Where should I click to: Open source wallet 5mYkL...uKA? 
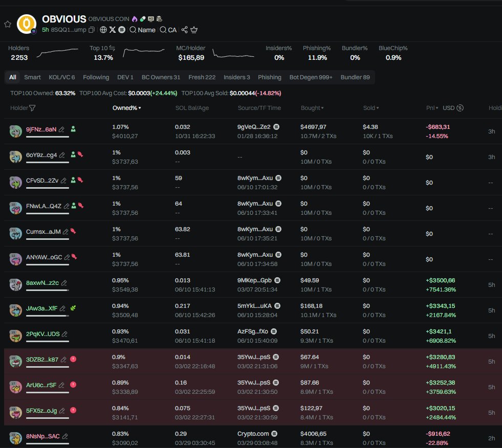coord(254,306)
